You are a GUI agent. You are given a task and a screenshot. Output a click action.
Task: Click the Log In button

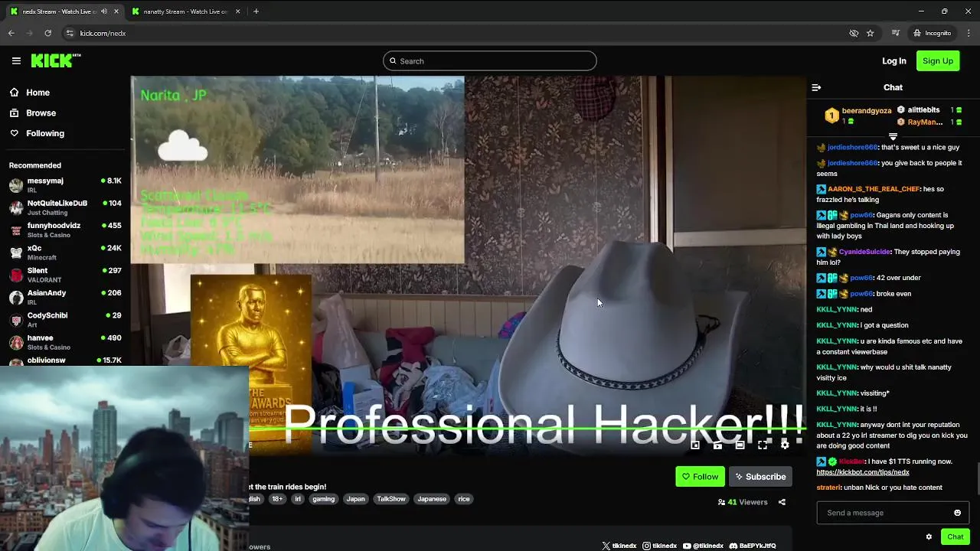coord(893,60)
